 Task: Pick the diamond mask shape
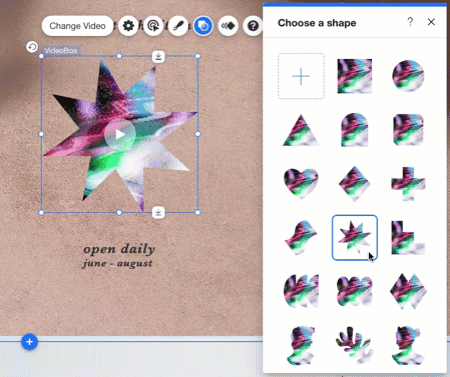click(x=354, y=184)
